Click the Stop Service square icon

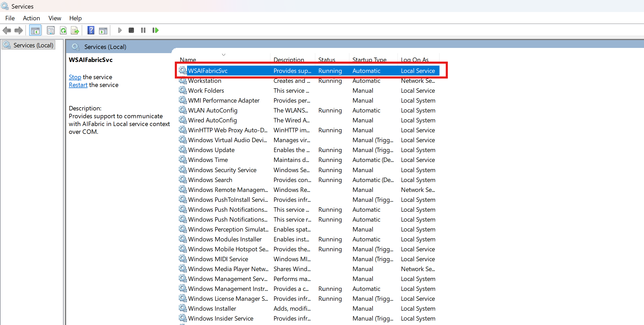131,30
